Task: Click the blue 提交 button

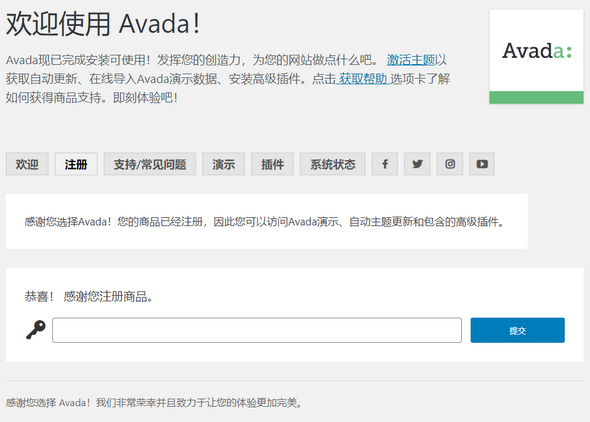Action: pos(517,330)
